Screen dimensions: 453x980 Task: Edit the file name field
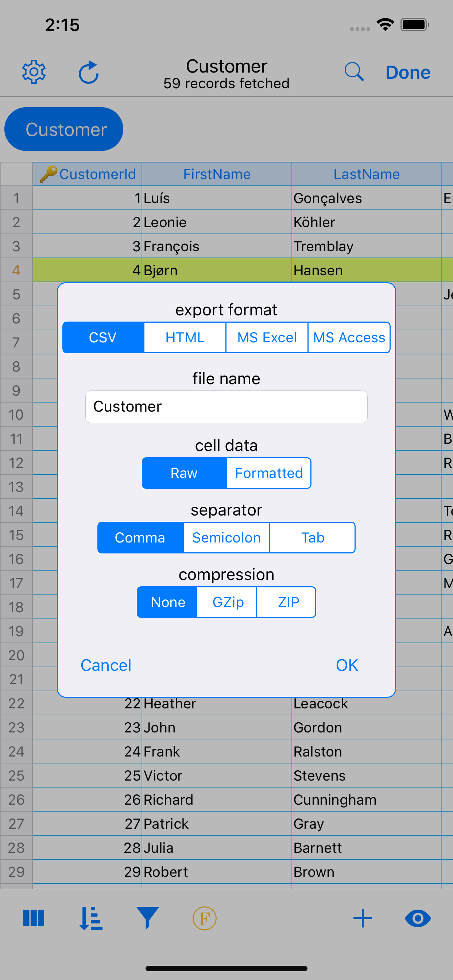(226, 407)
